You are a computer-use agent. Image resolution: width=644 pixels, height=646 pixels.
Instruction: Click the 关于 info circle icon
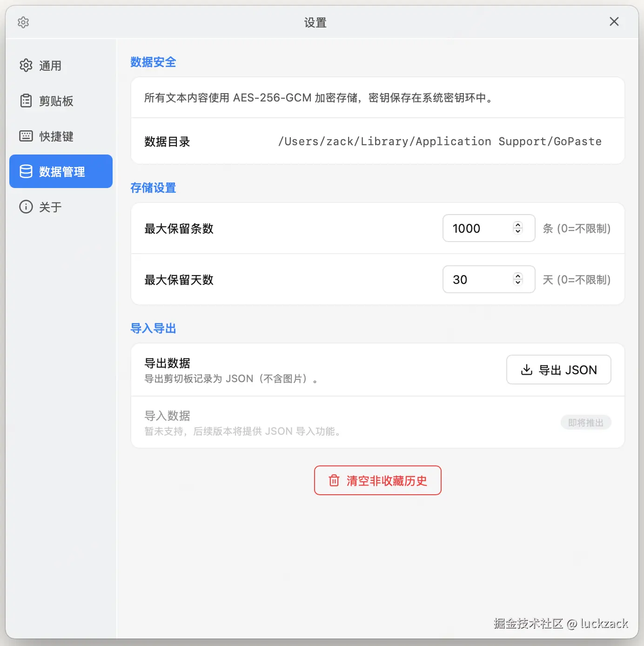pos(26,207)
